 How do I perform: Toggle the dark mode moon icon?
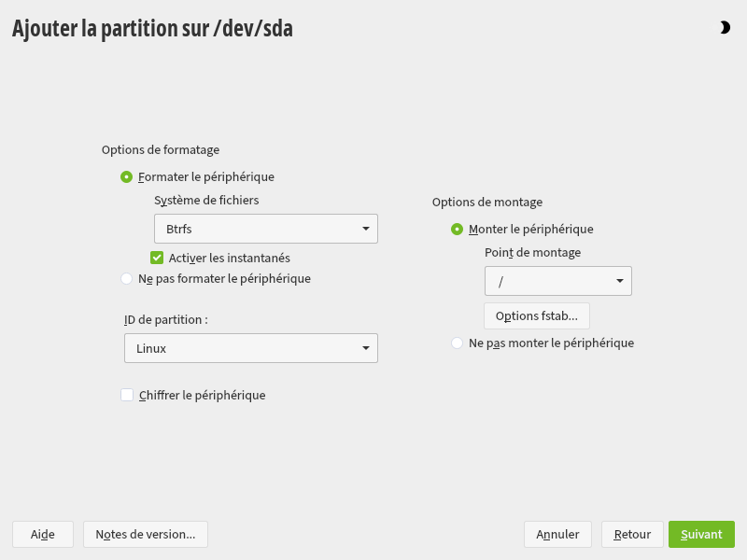(725, 28)
